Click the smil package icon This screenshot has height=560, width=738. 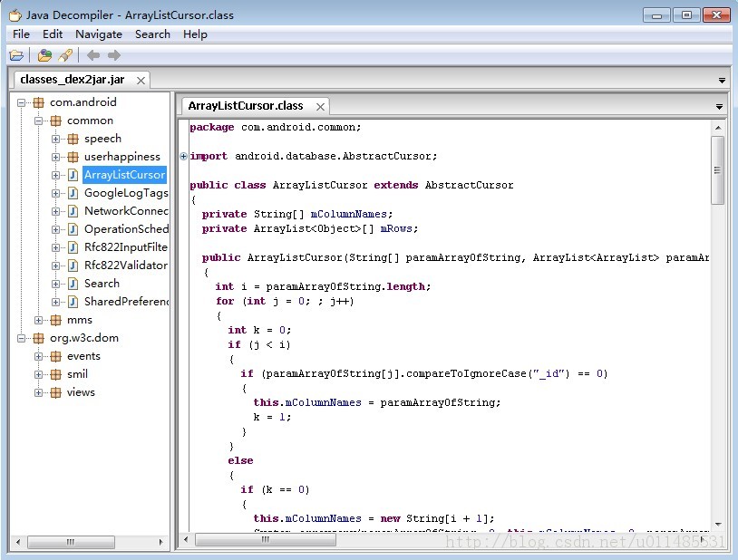coord(55,374)
